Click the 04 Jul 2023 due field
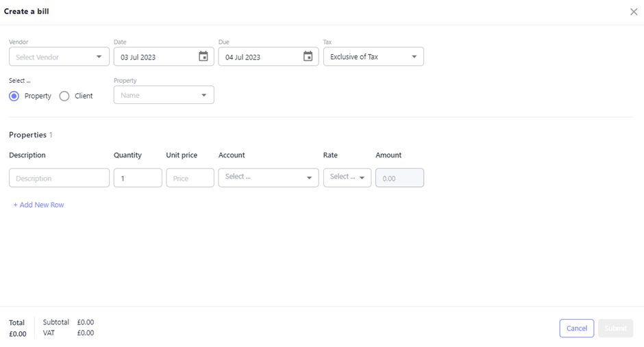Image resolution: width=644 pixels, height=347 pixels. click(259, 57)
